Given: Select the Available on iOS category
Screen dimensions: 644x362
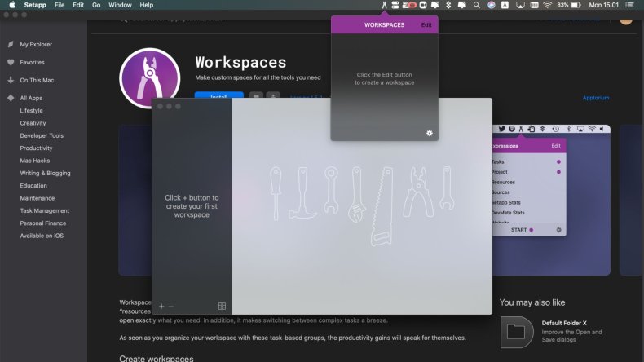Looking at the screenshot, I should (42, 236).
